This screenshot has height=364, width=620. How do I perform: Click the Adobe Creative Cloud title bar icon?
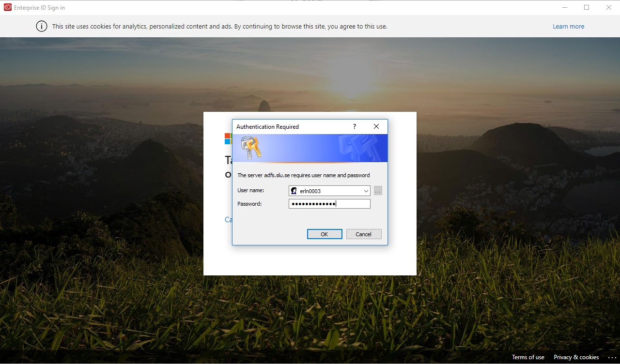click(7, 7)
